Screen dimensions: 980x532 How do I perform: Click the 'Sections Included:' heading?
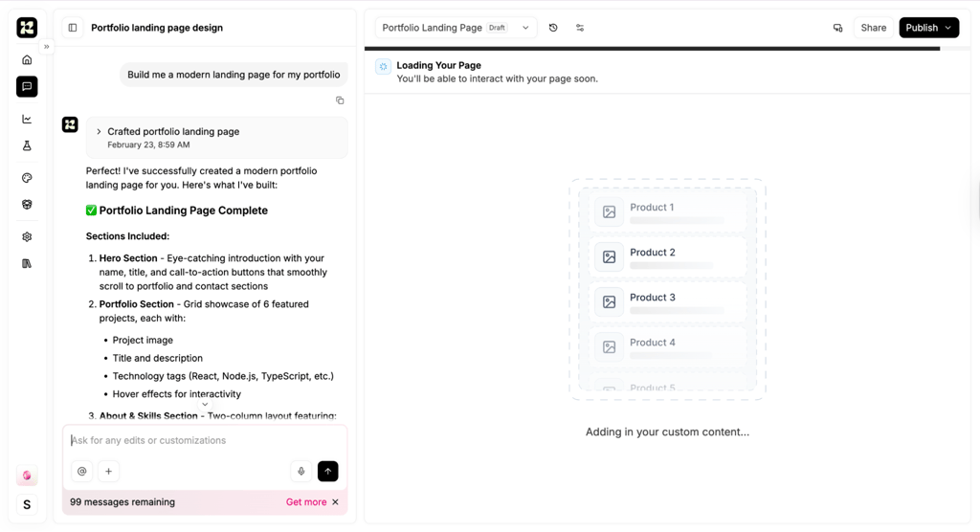pyautogui.click(x=127, y=236)
